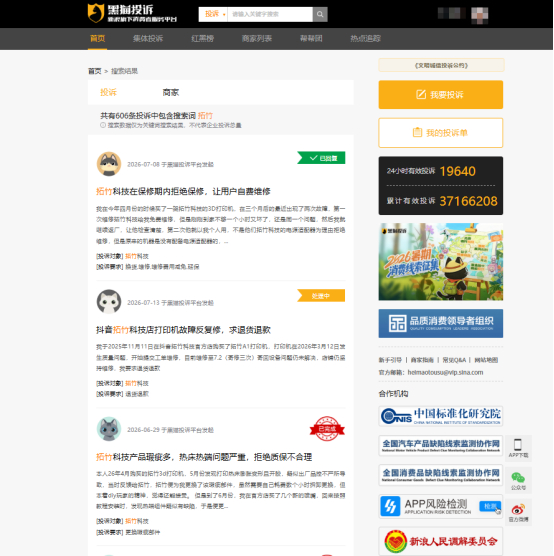Screen dimensions: 554x556
Task: Click the APP风险检测 检测 button
Action: pos(490,506)
